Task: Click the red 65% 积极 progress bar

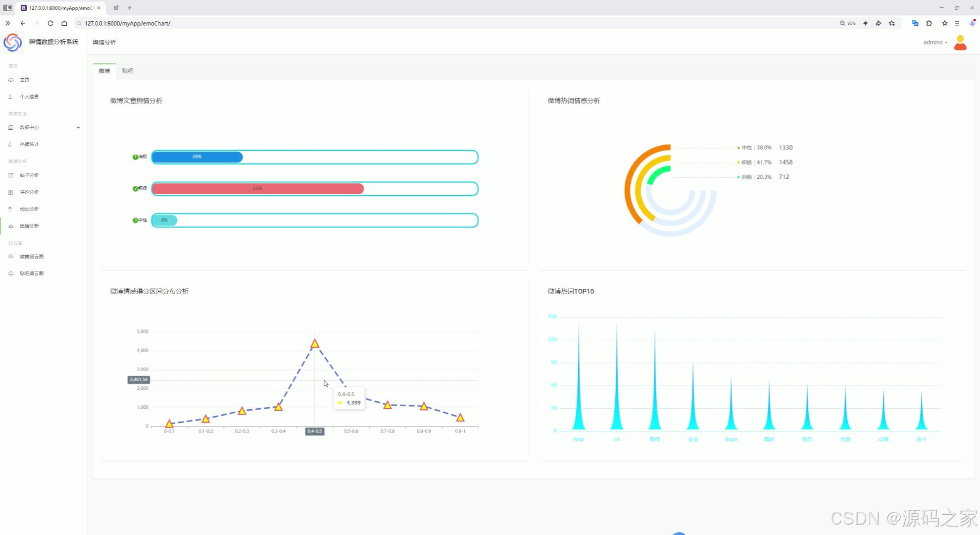Action: pyautogui.click(x=257, y=189)
